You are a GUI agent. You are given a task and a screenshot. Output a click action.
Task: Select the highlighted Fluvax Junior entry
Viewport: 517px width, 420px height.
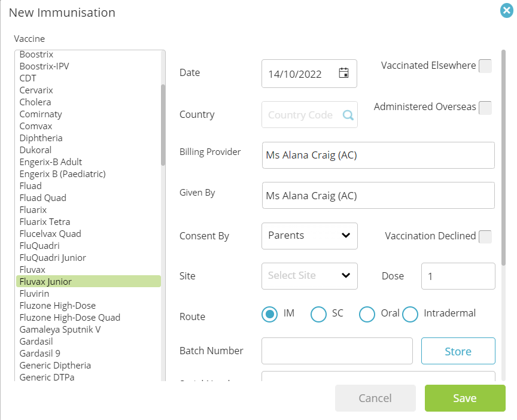(89, 282)
